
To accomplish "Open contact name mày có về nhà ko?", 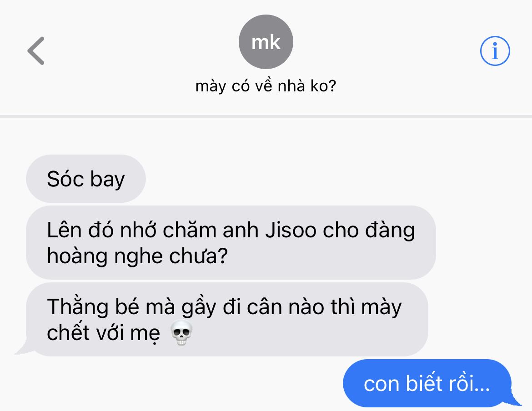I will 266,86.
